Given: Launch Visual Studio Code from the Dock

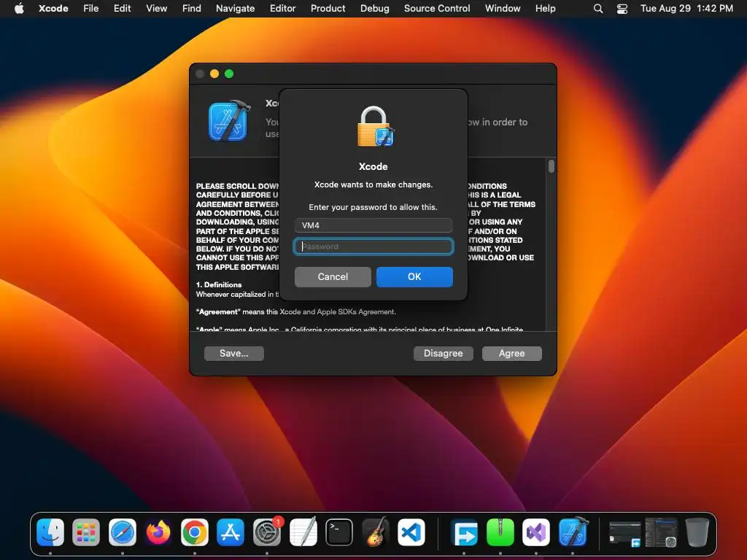Looking at the screenshot, I should click(x=411, y=532).
